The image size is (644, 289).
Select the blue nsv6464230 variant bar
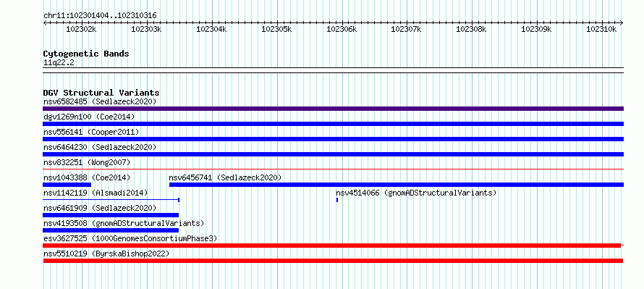[x=333, y=154]
